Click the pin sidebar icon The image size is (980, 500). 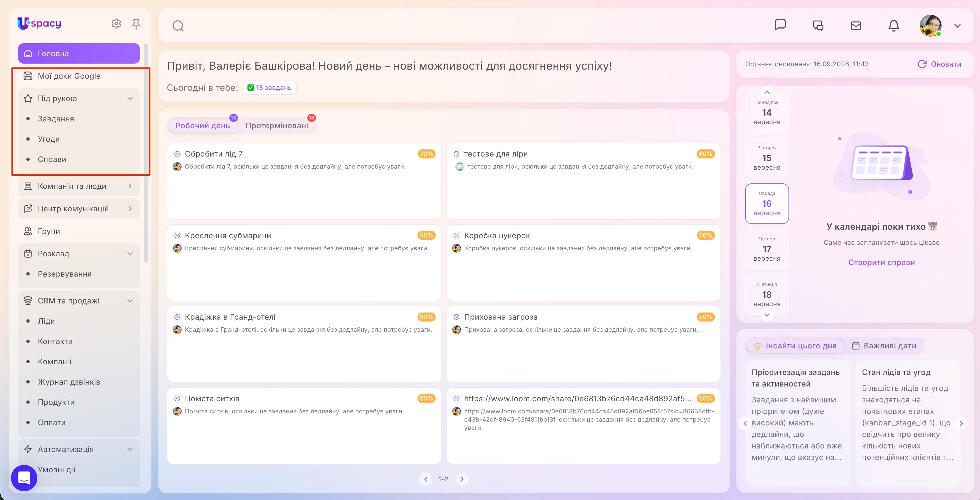click(x=136, y=24)
